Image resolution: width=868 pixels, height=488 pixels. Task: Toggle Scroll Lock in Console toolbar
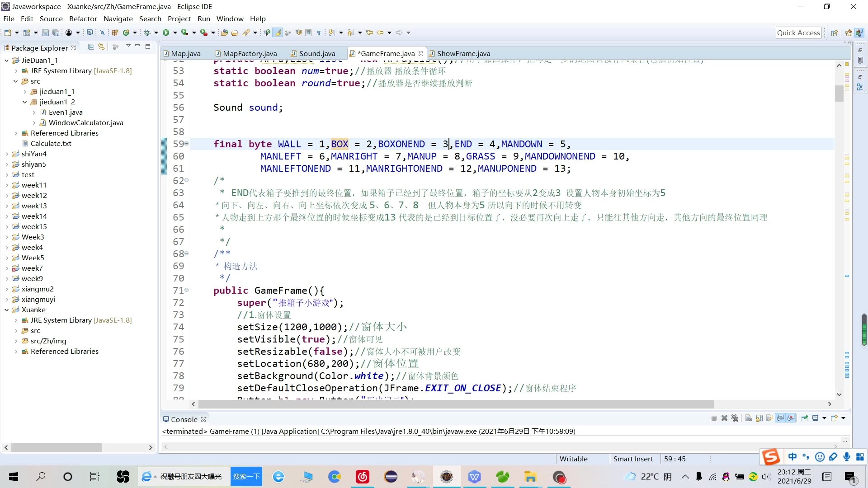759,418
